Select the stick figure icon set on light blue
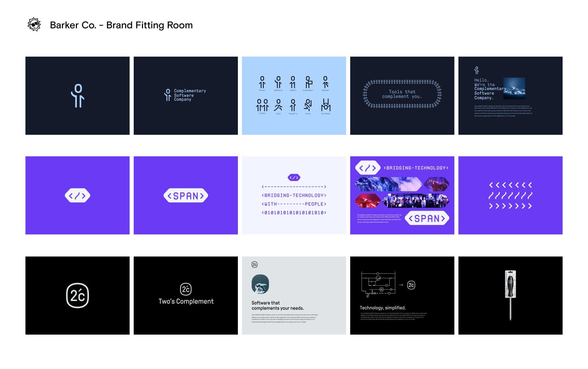The image size is (588, 369). [294, 96]
